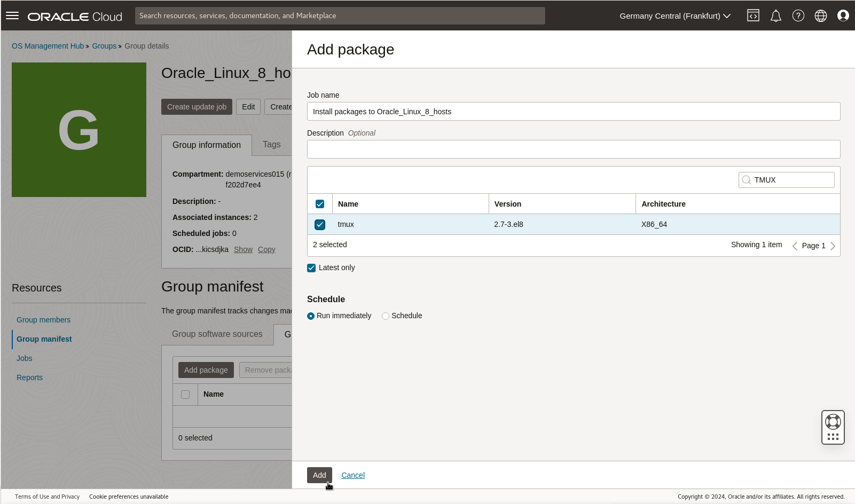The width and height of the screenshot is (855, 504).
Task: Go to next page of packages
Action: (833, 246)
